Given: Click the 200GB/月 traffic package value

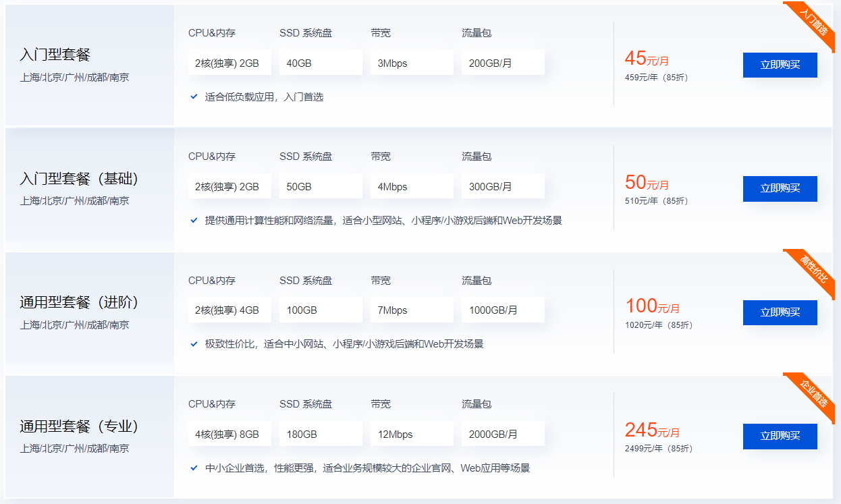Looking at the screenshot, I should [x=503, y=63].
